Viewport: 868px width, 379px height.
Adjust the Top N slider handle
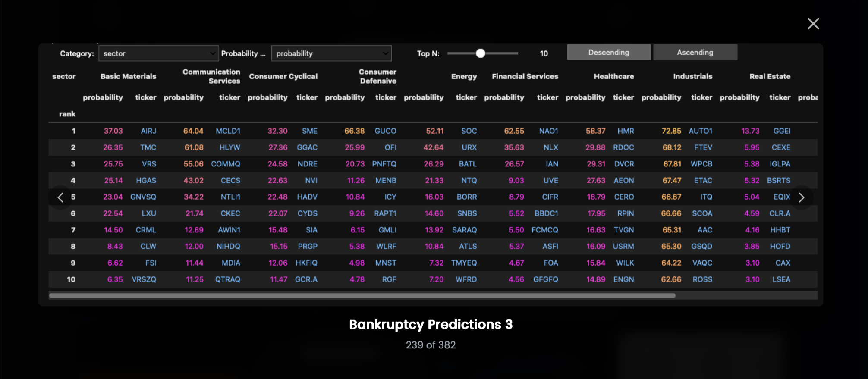tap(481, 53)
